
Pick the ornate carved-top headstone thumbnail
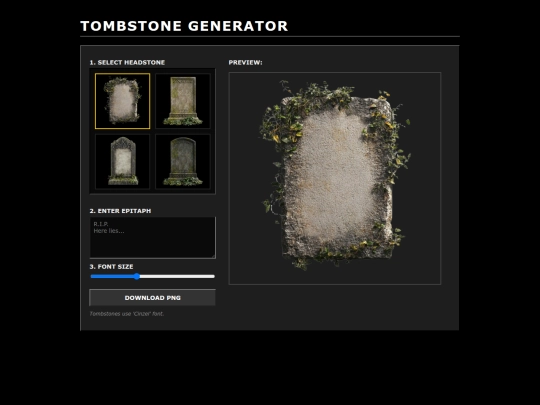pos(122,162)
